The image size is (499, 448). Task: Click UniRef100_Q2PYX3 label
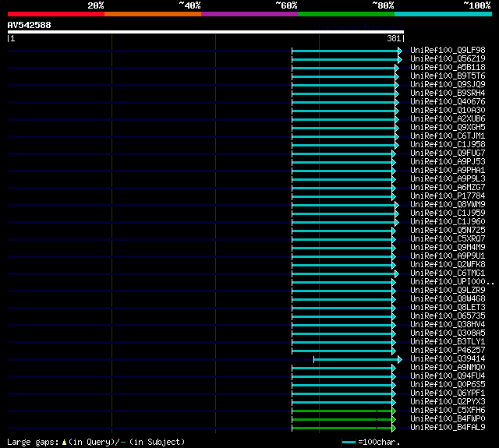[448, 402]
